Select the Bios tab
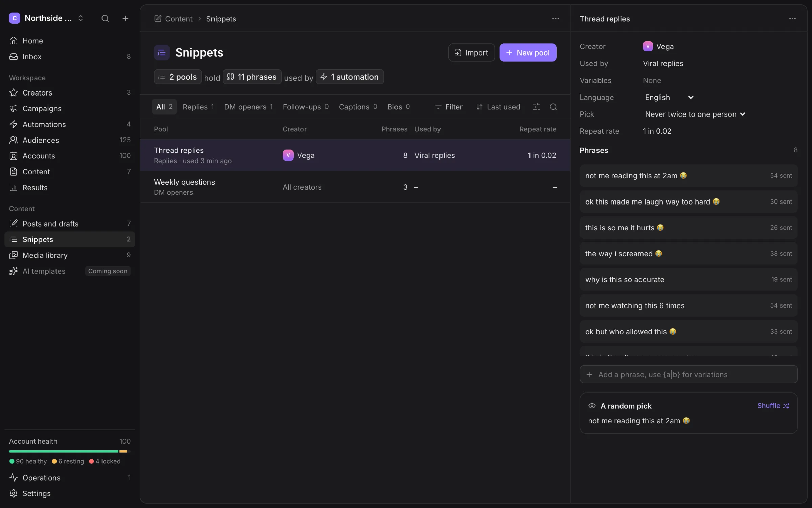812x508 pixels. coord(399,107)
